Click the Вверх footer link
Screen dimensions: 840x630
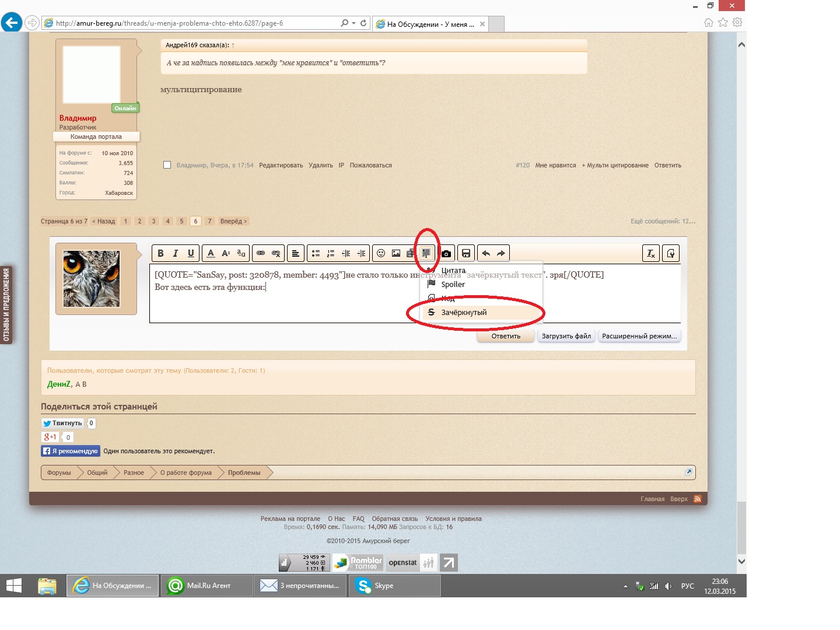click(679, 499)
